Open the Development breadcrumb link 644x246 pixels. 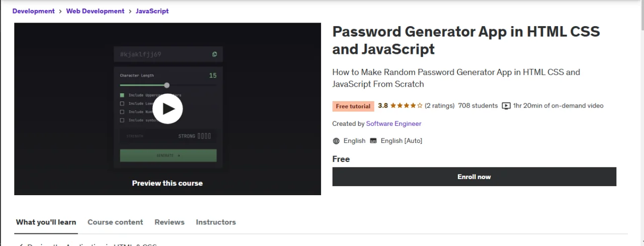[34, 11]
